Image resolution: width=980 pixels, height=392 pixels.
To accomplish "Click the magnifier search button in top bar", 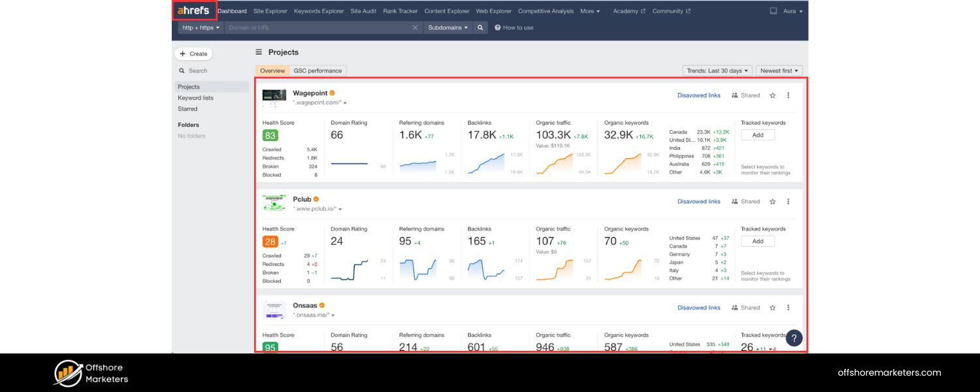I will pyautogui.click(x=480, y=27).
